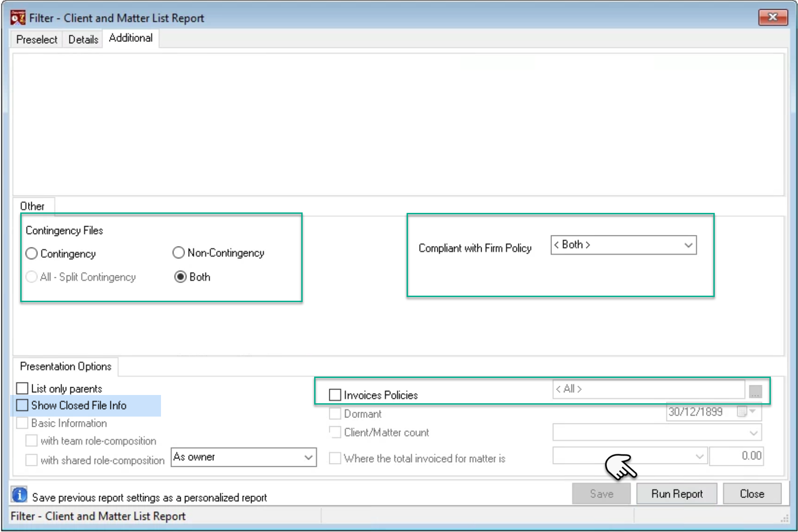This screenshot has height=532, width=798.
Task: Close the Filter dialog window
Action: [773, 17]
